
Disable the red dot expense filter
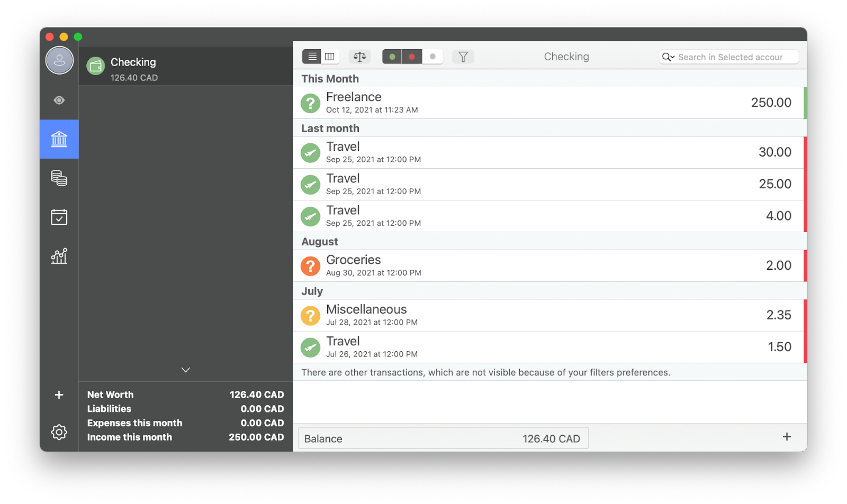coord(412,56)
